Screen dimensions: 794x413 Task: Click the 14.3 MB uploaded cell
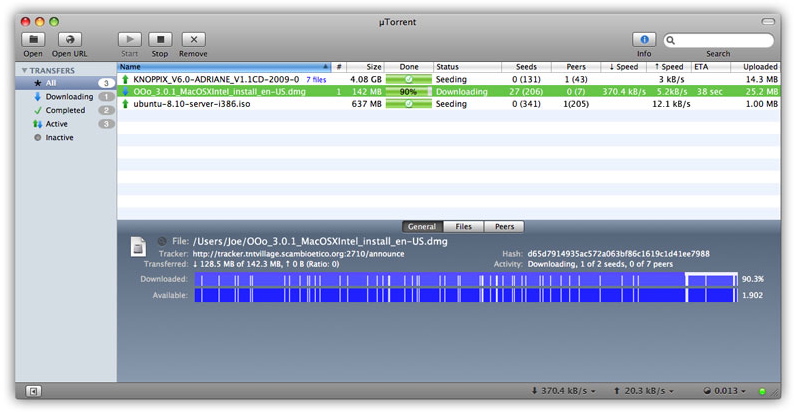point(762,79)
